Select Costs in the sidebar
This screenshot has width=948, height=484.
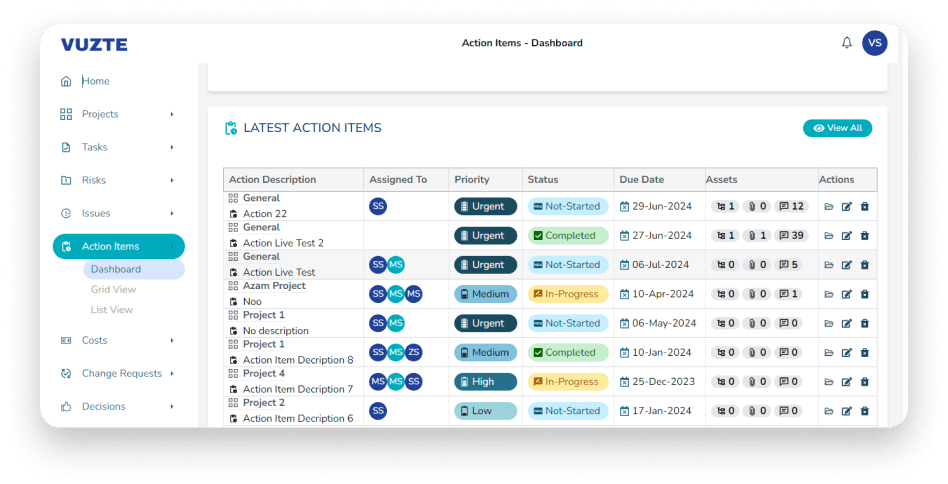(94, 341)
